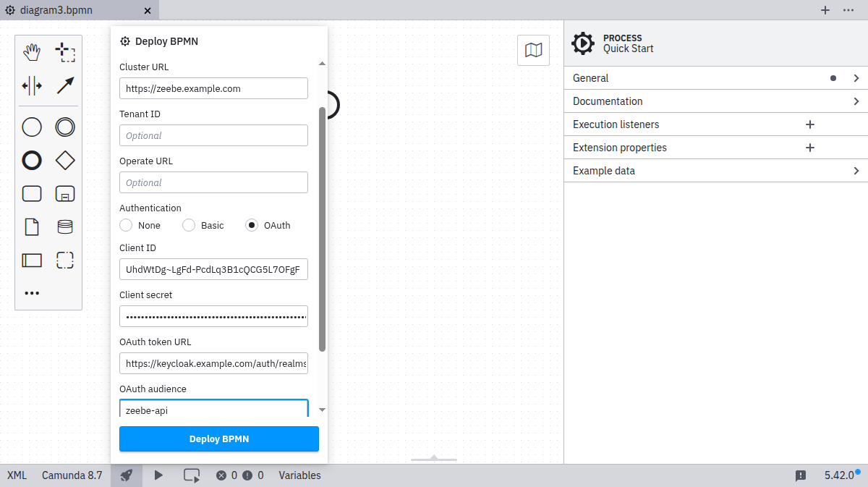
Task: Choose Basic authentication
Action: click(187, 225)
